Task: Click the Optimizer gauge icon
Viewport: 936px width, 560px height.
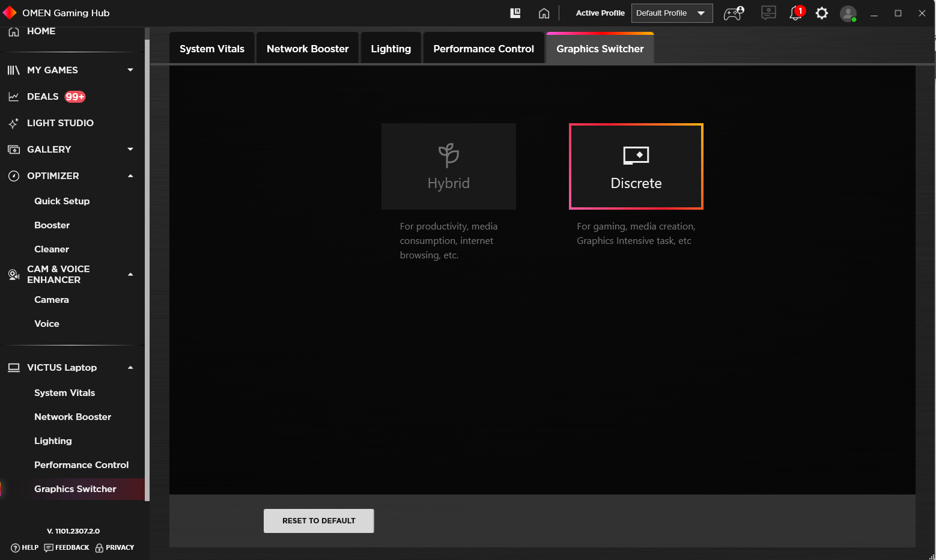Action: [14, 176]
